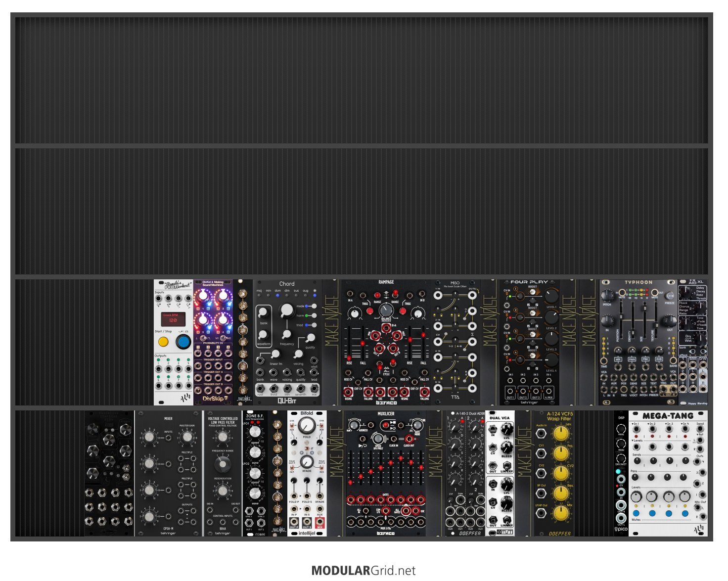Click the LEVEL 1 knob on Four Play
This screenshot has width=728, height=581.
551,296
